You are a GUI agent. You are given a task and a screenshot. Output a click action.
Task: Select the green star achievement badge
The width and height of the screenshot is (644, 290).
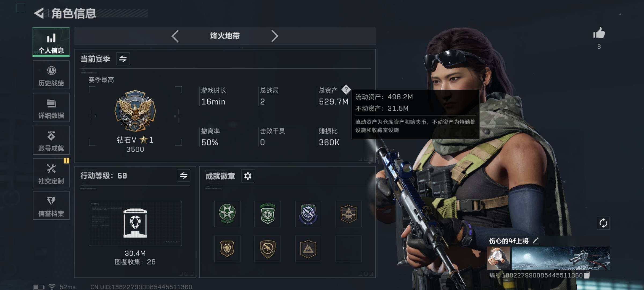tap(227, 214)
